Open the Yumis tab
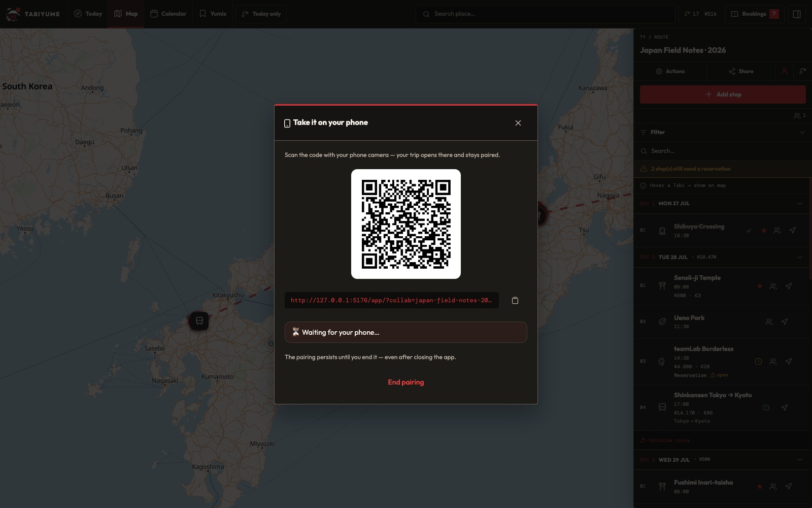This screenshot has width=812, height=508. click(213, 14)
